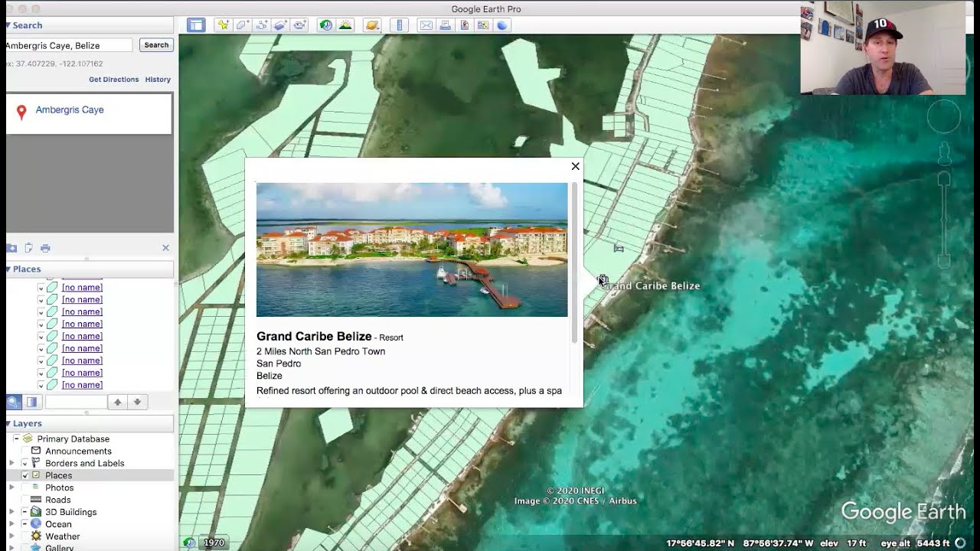The height and width of the screenshot is (551, 980).
Task: Toggle Borders and Labels layer checkbox
Action: [x=24, y=463]
